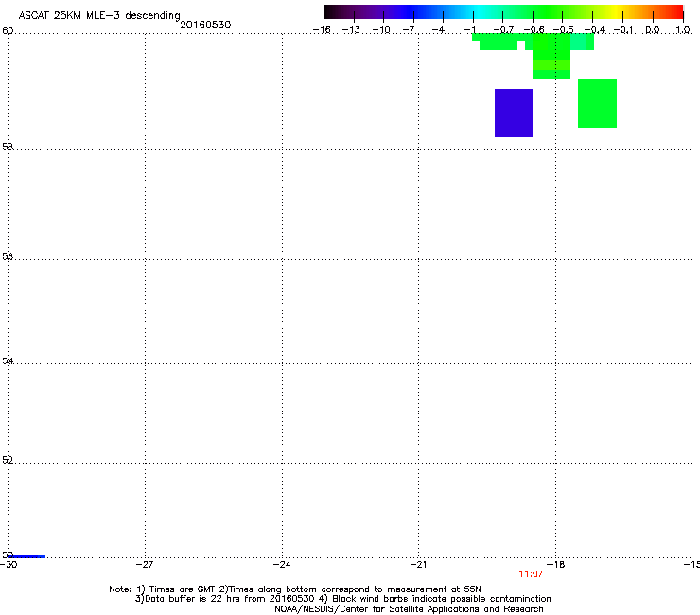This screenshot has width=700, height=615.
Task: Click latitude axis label '54'
Action: tap(8, 360)
